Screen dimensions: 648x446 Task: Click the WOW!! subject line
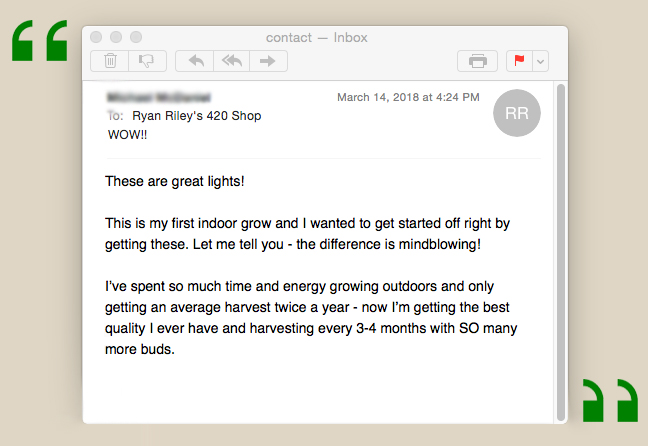127,134
